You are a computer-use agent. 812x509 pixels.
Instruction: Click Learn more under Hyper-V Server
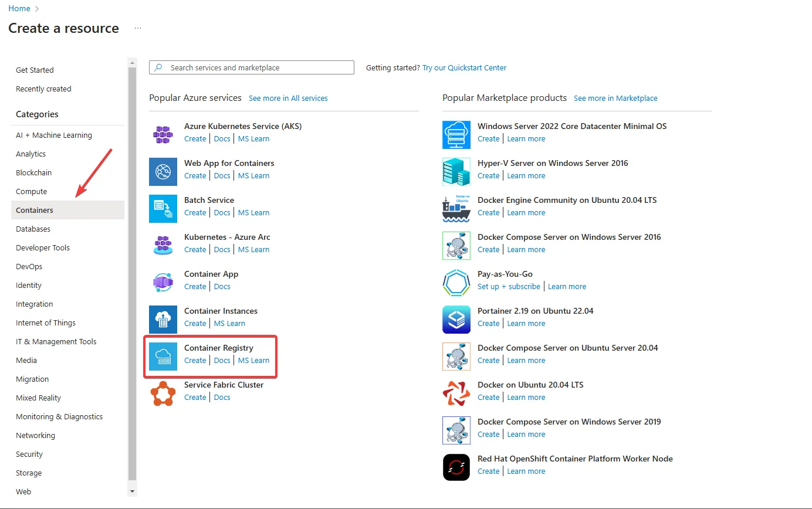(526, 175)
